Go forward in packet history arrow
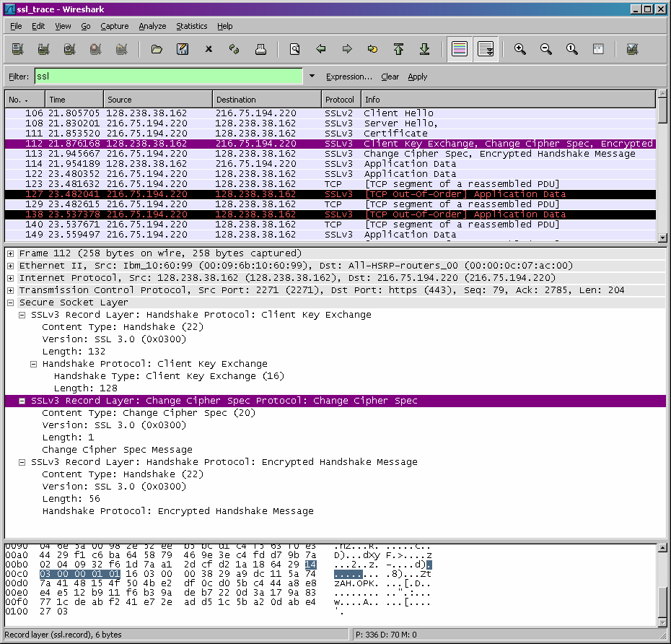The image size is (671, 644). [347, 49]
